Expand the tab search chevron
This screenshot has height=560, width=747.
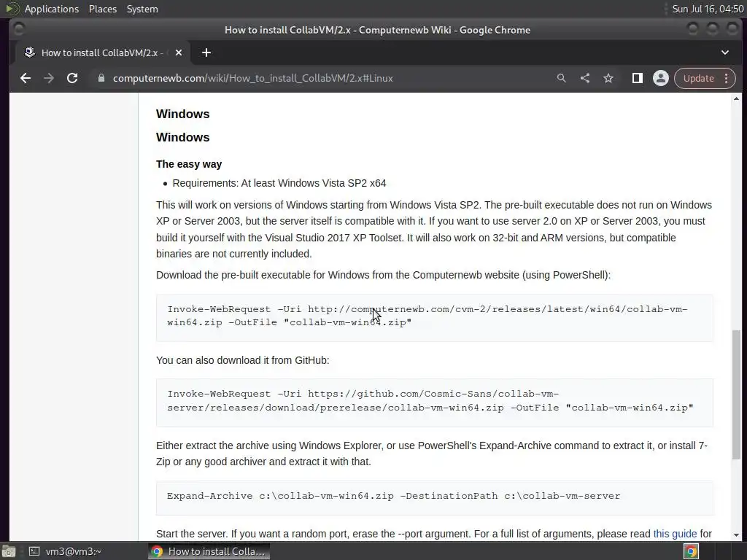coord(725,52)
